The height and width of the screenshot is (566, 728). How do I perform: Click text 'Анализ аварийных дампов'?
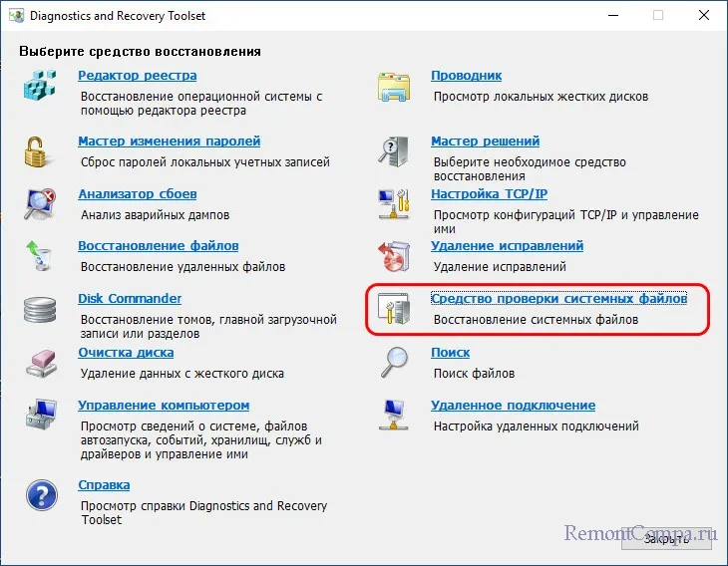tap(155, 215)
